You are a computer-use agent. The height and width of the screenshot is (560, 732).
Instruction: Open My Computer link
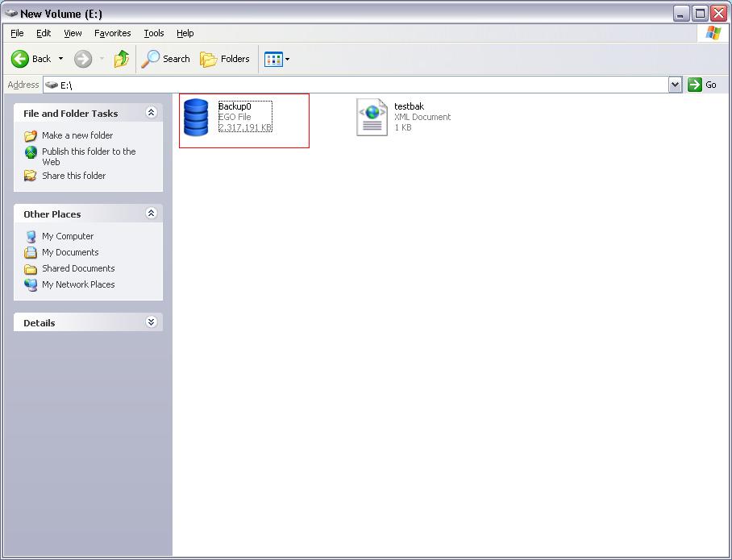tap(68, 236)
